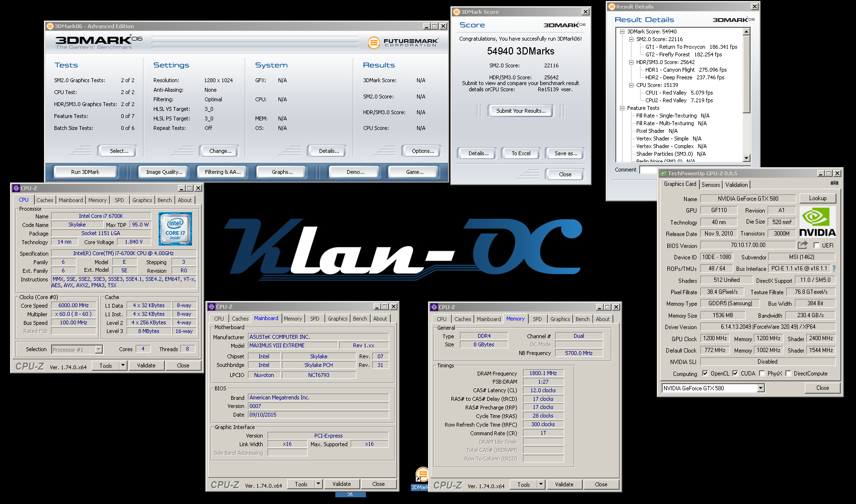856x504 pixels.
Task: Collapse the Feature Tests tree node
Action: (x=622, y=108)
